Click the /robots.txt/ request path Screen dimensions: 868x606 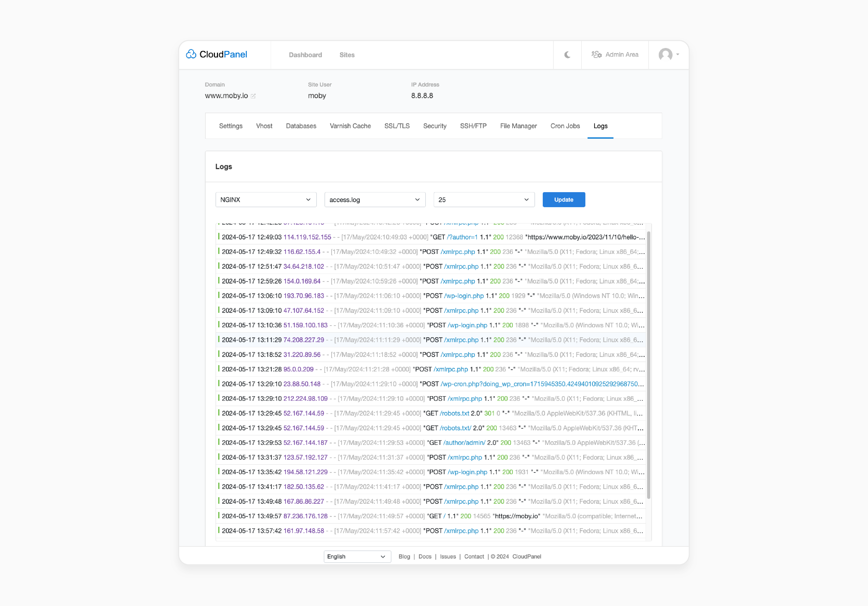click(456, 428)
